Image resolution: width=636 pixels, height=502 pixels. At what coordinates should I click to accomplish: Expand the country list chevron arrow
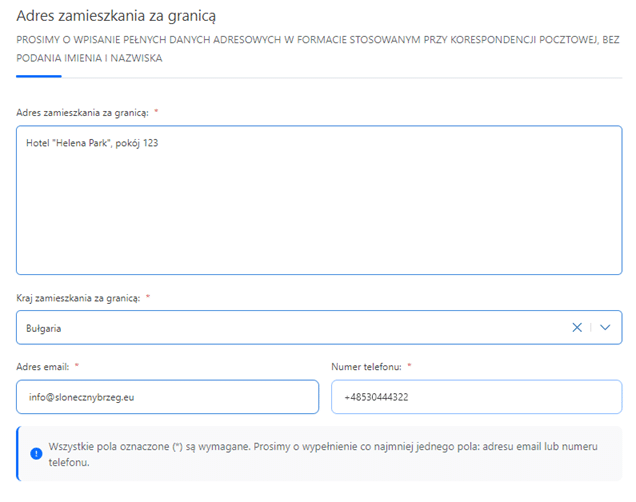click(605, 327)
